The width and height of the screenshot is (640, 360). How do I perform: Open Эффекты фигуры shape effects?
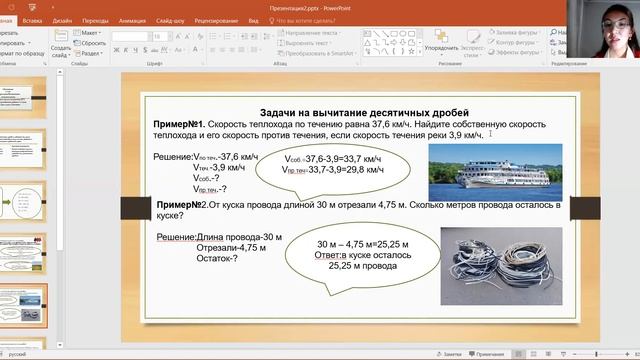(x=515, y=52)
